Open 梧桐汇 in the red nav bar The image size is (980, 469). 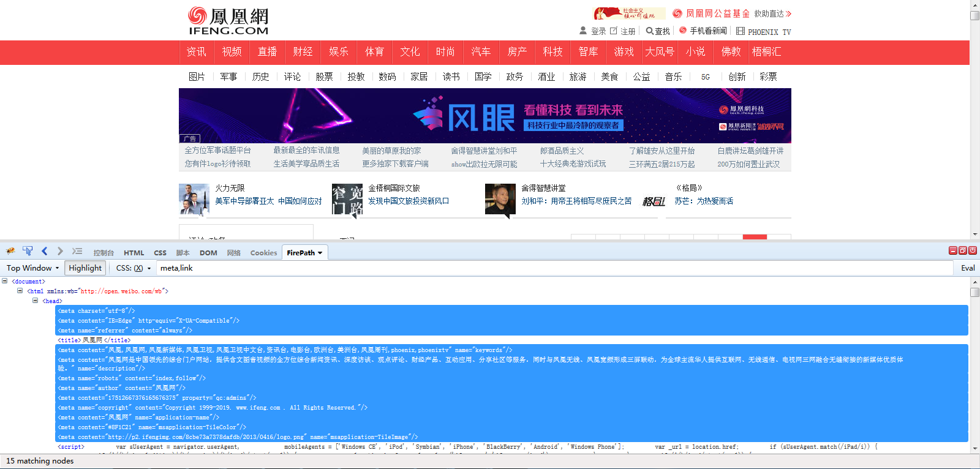(x=766, y=52)
